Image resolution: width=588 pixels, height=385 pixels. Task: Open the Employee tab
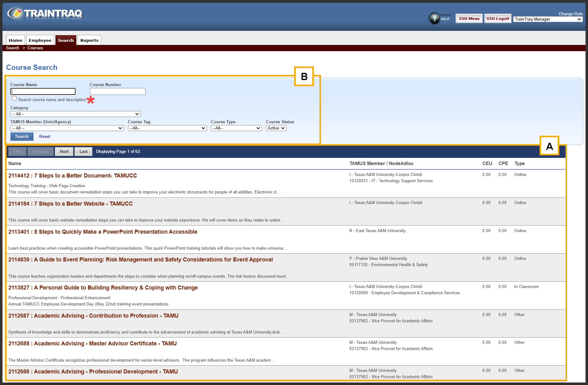coord(40,40)
